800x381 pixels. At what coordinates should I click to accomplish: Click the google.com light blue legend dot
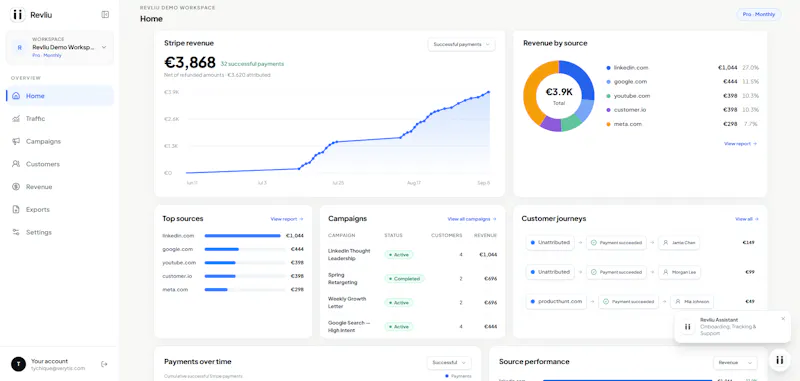[x=608, y=82]
